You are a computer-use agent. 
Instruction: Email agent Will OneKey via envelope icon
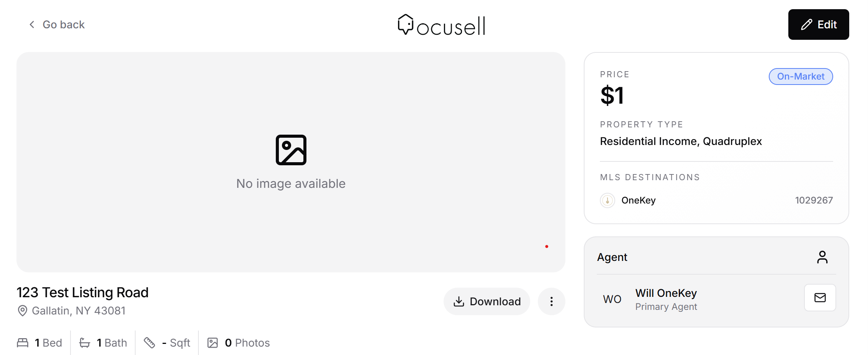tap(820, 298)
